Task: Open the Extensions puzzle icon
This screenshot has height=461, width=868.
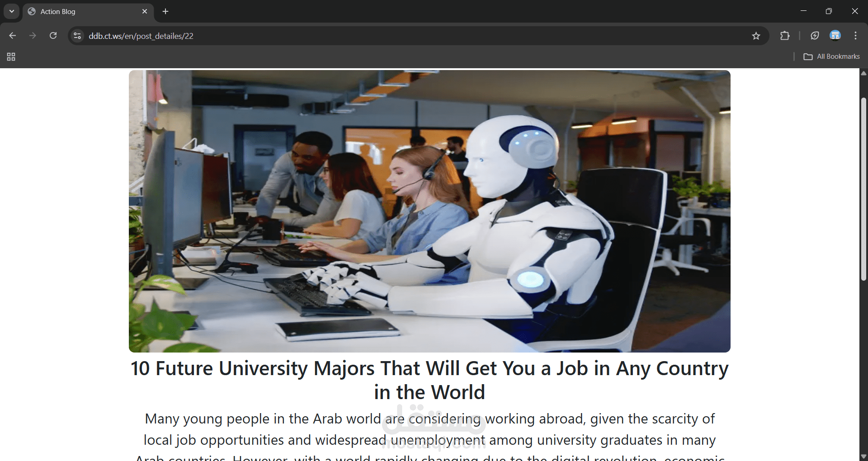Action: coord(785,36)
